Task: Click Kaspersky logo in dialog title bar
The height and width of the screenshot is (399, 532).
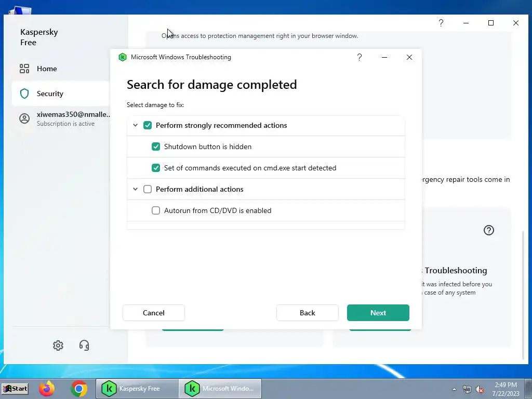Action: pos(123,57)
